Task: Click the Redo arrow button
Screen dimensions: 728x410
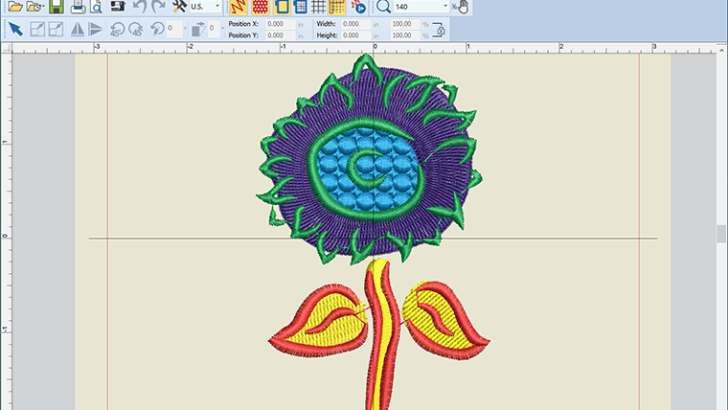Action: click(x=158, y=7)
